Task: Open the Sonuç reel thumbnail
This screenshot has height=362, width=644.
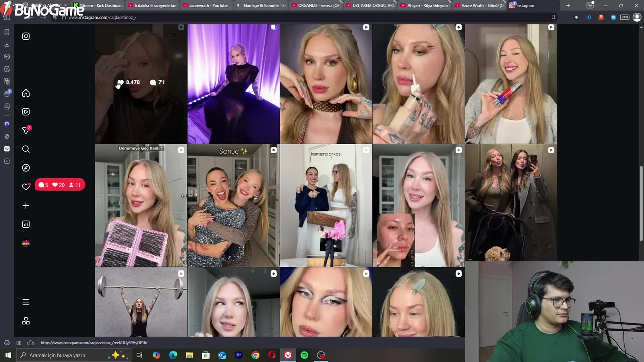Action: point(233,206)
